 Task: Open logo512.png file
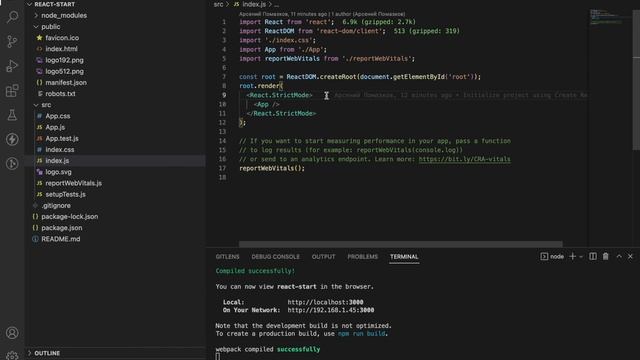(x=64, y=71)
